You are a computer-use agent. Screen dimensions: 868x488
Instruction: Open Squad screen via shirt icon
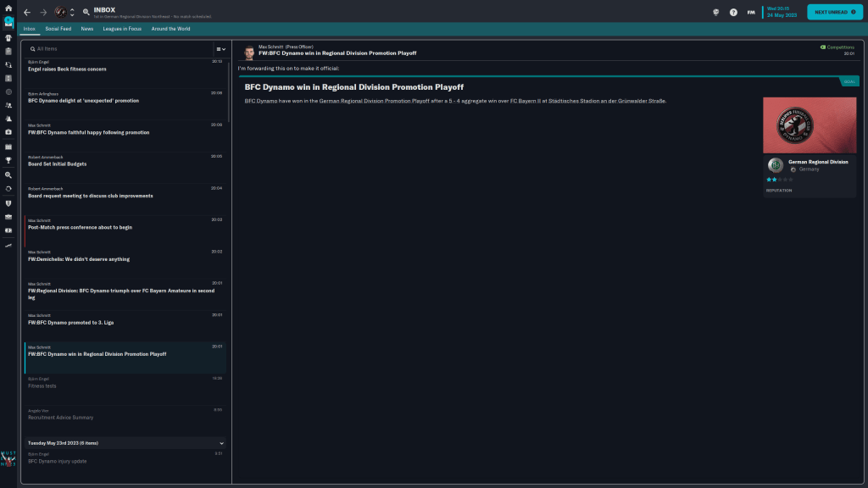click(x=8, y=36)
